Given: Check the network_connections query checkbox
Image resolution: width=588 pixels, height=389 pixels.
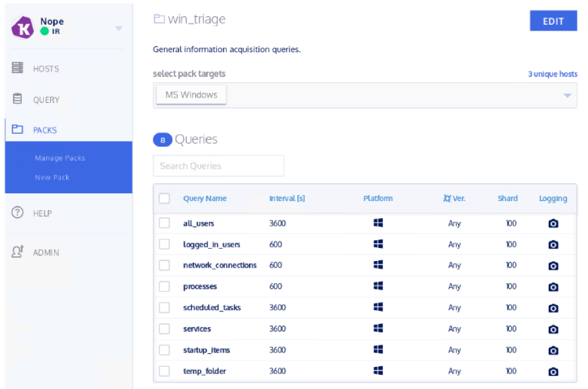Looking at the screenshot, I should [x=164, y=266].
